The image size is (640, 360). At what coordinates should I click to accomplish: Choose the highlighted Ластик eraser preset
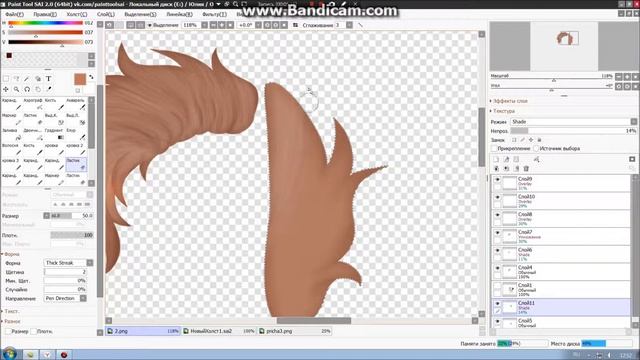tap(76, 164)
